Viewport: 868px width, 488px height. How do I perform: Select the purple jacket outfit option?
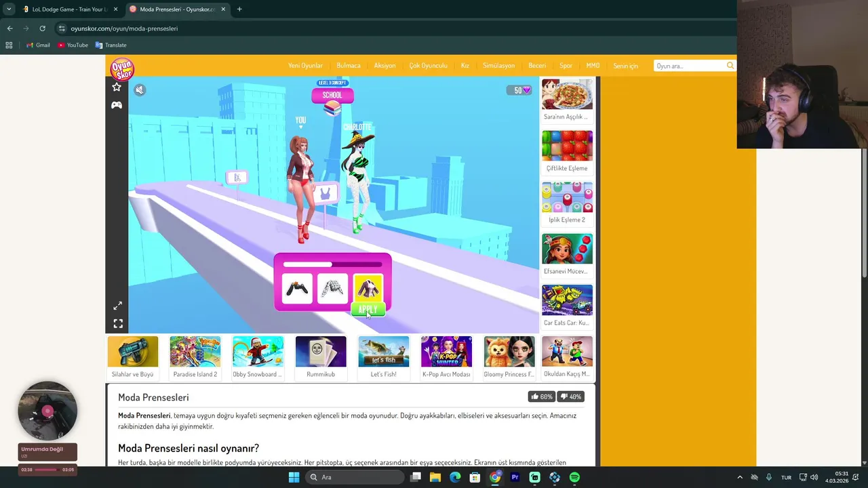pyautogui.click(x=368, y=288)
